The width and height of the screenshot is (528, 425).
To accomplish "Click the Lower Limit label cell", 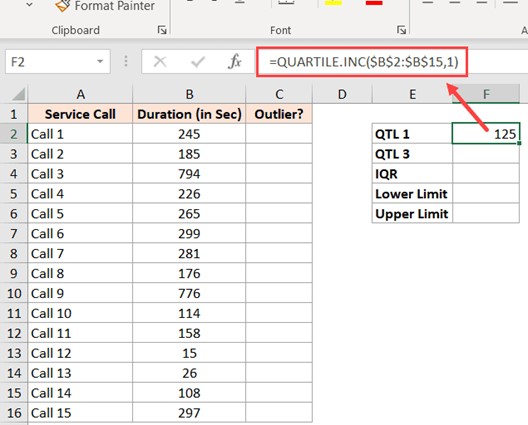I will coord(412,194).
